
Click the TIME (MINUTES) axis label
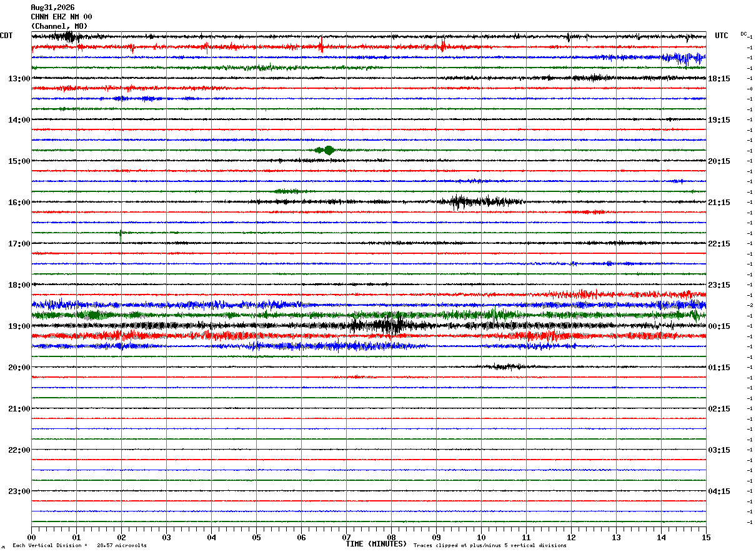coord(376,544)
